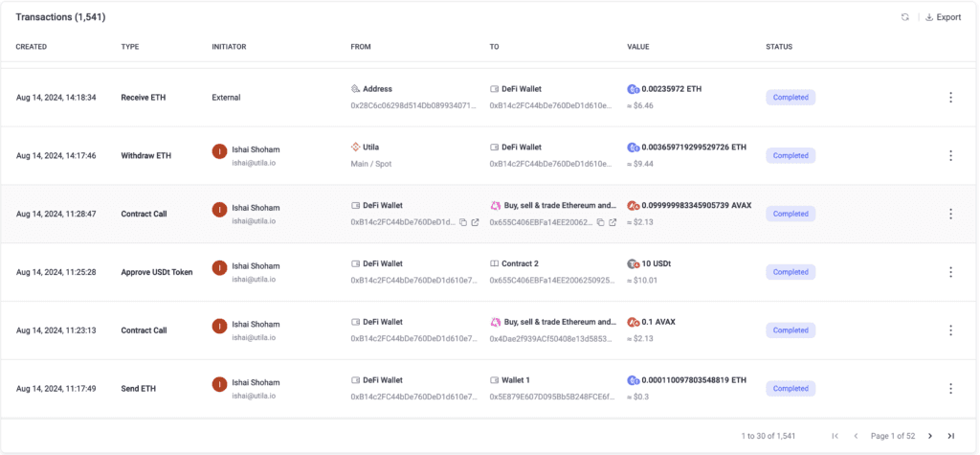Click the Completed badge in 11:28:47 Contract Call row
The height and width of the screenshot is (455, 980).
tap(791, 214)
